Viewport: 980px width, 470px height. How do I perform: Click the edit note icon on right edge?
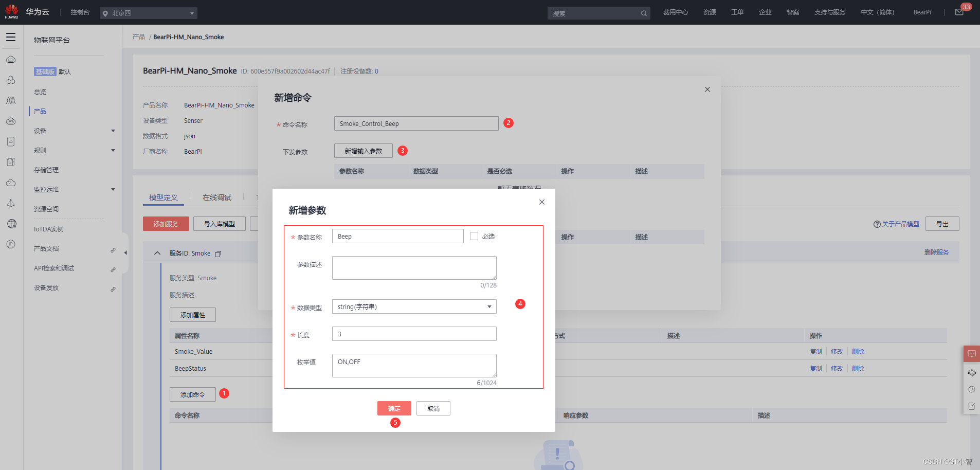(972, 406)
